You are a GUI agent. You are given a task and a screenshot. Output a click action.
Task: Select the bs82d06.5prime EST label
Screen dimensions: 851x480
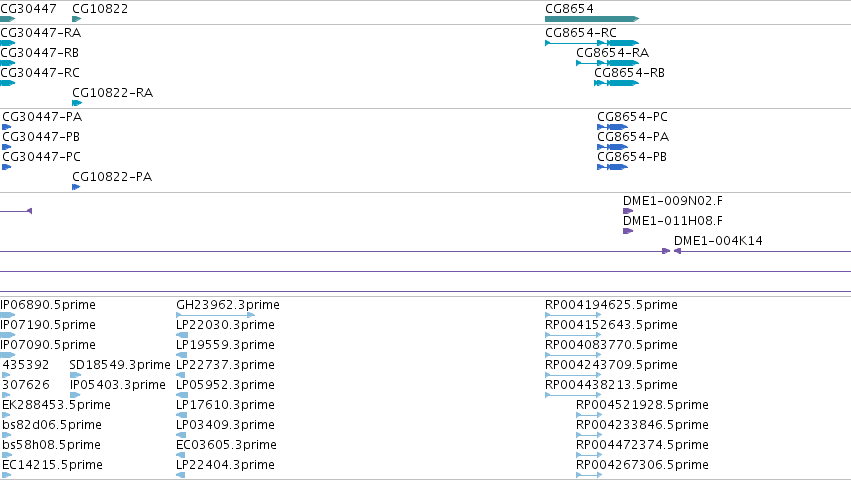(52, 425)
